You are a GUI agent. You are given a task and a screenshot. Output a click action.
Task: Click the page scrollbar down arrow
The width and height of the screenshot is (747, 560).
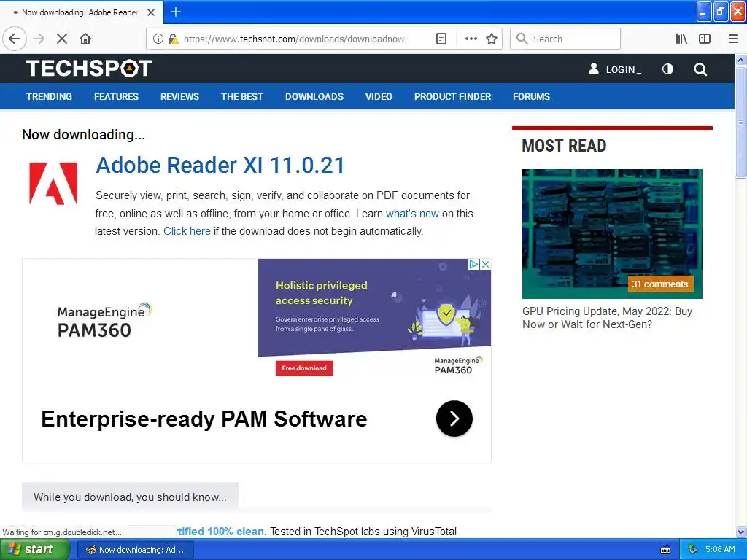(740, 532)
